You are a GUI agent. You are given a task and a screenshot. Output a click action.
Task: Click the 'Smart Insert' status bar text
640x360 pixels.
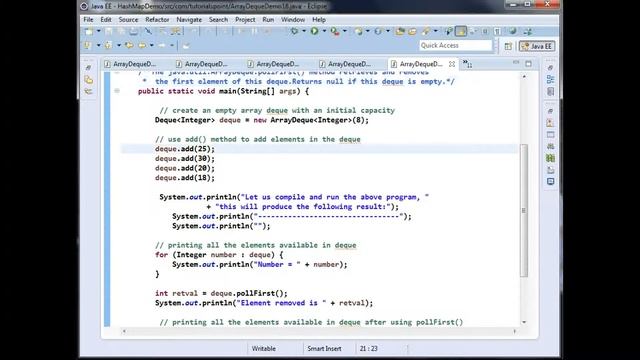tap(324, 349)
